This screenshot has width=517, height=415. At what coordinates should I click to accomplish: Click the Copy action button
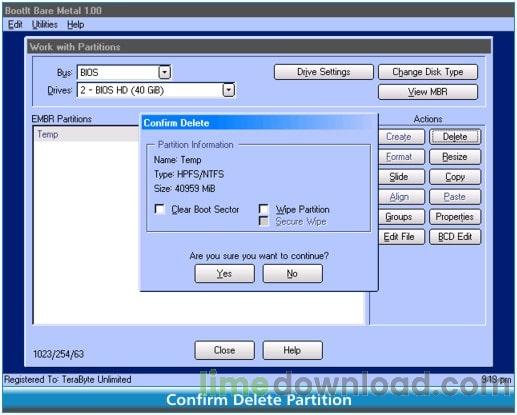pyautogui.click(x=455, y=177)
